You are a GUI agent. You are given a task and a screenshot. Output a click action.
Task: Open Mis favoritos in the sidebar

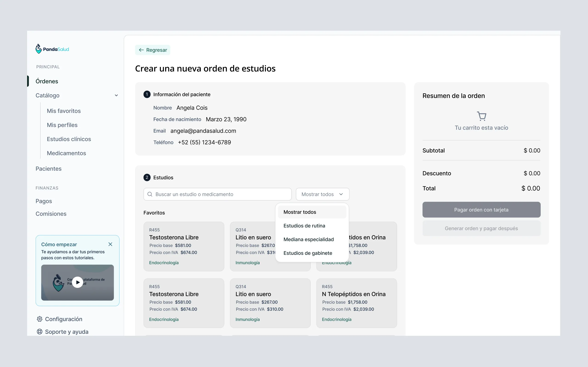click(x=63, y=111)
